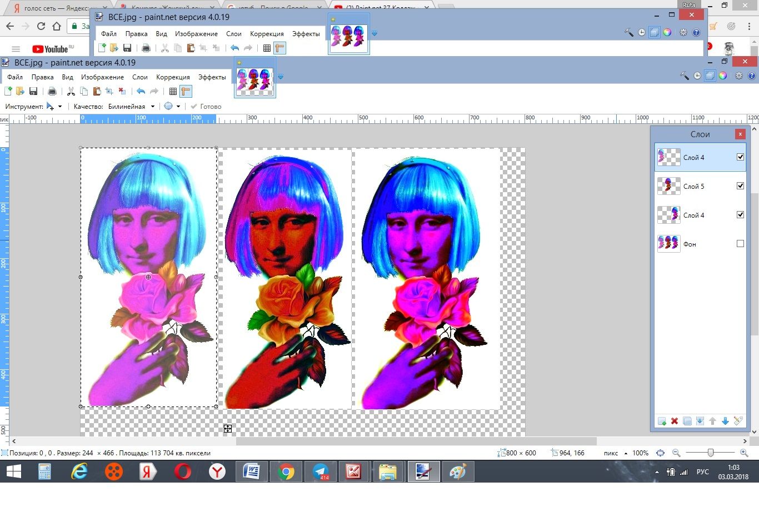Click the Redo arrow in front paint.net window
Image resolution: width=759 pixels, height=532 pixels.
tap(154, 91)
